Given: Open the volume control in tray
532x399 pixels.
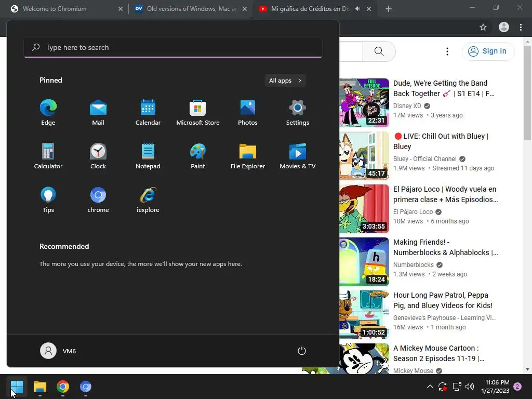Looking at the screenshot, I should (x=470, y=387).
